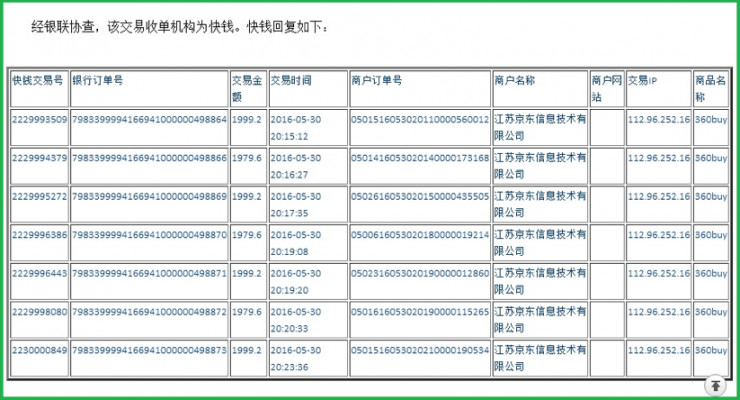Click IP 112.96.252.16 in row 2229998080

[658, 312]
